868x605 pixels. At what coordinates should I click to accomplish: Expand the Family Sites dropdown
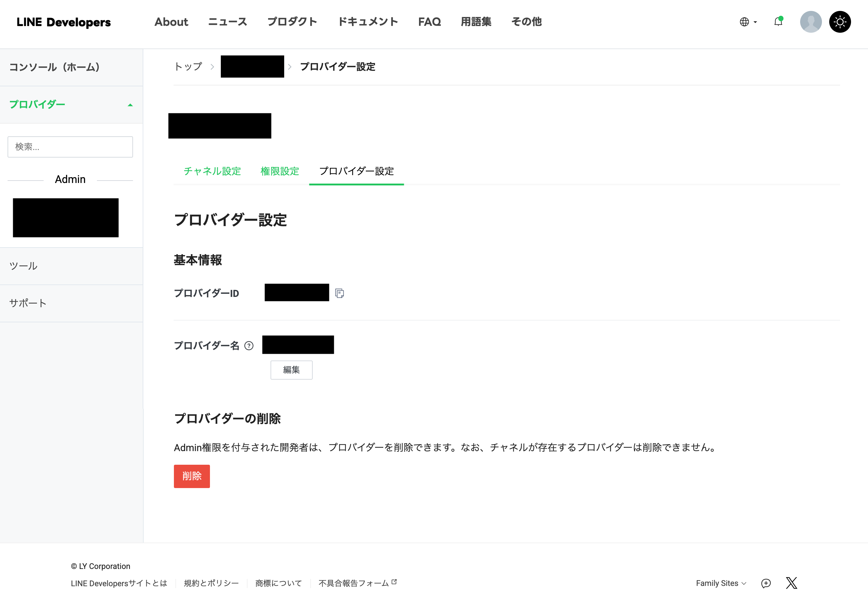tap(720, 583)
